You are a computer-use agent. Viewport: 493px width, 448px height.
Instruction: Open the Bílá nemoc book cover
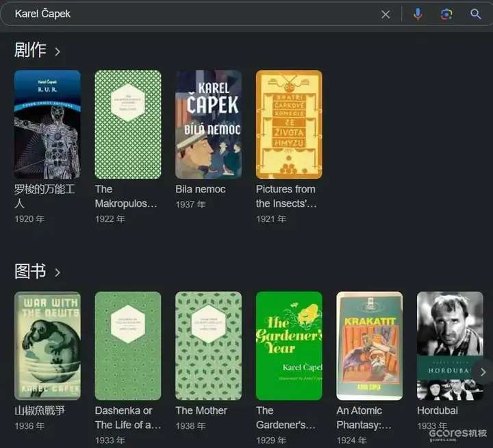pyautogui.click(x=208, y=125)
